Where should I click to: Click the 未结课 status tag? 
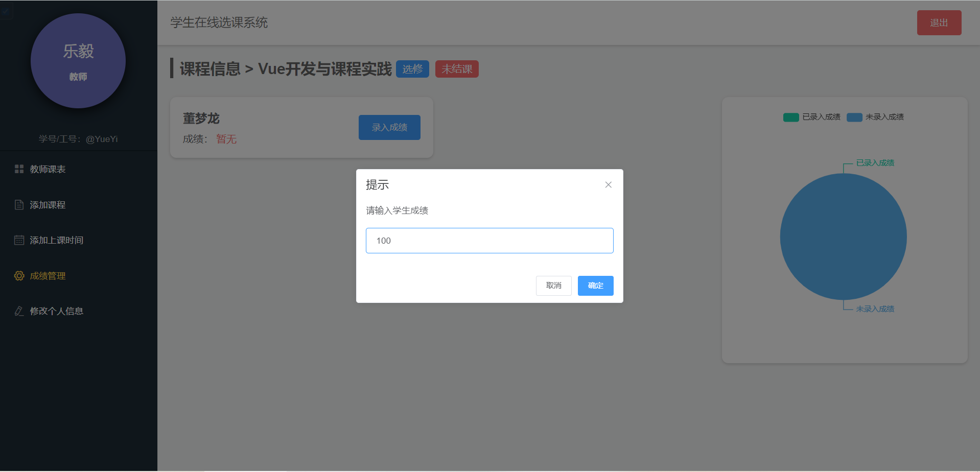tap(457, 69)
